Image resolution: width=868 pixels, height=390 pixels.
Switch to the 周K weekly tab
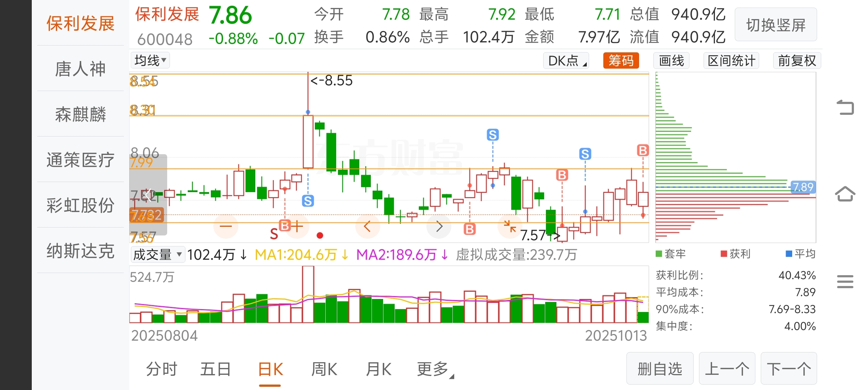click(x=324, y=369)
